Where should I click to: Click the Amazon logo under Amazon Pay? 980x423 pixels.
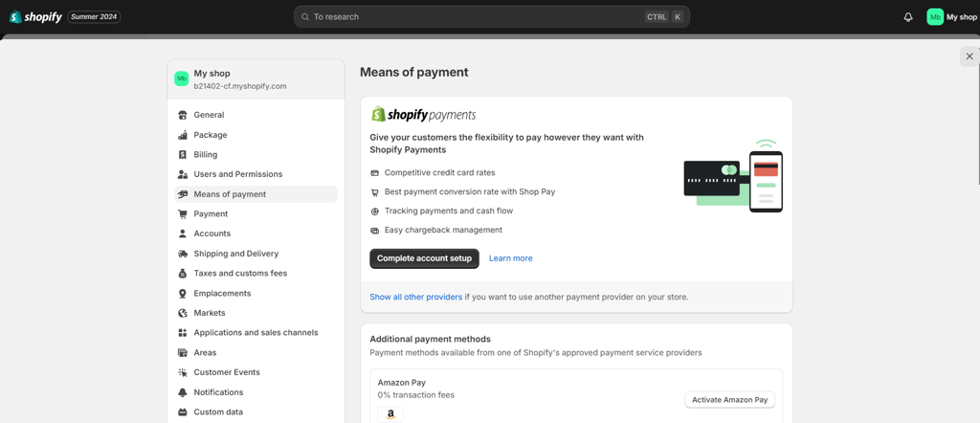click(390, 414)
